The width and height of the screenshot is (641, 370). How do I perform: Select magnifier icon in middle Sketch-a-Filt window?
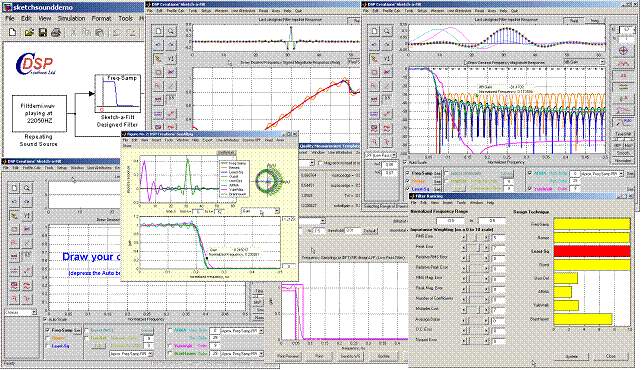[x=171, y=31]
